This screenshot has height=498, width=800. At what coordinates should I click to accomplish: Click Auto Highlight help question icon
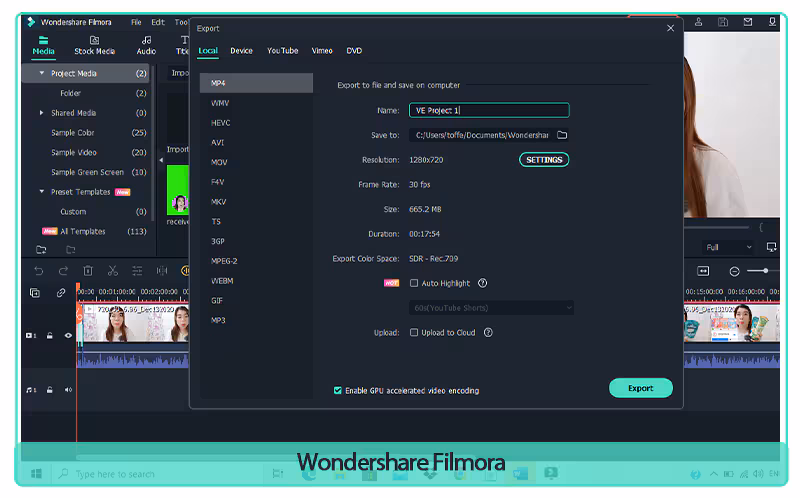482,283
